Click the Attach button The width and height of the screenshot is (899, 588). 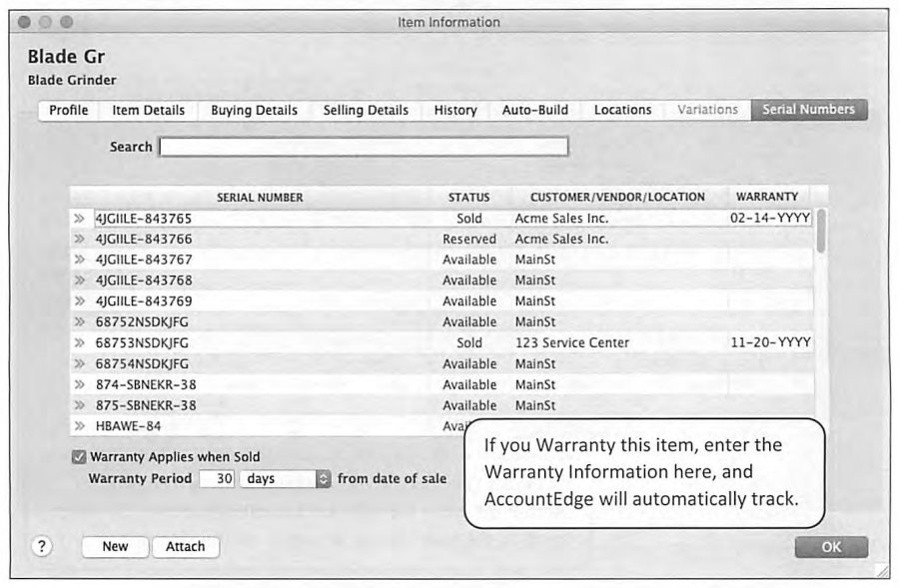[x=185, y=547]
